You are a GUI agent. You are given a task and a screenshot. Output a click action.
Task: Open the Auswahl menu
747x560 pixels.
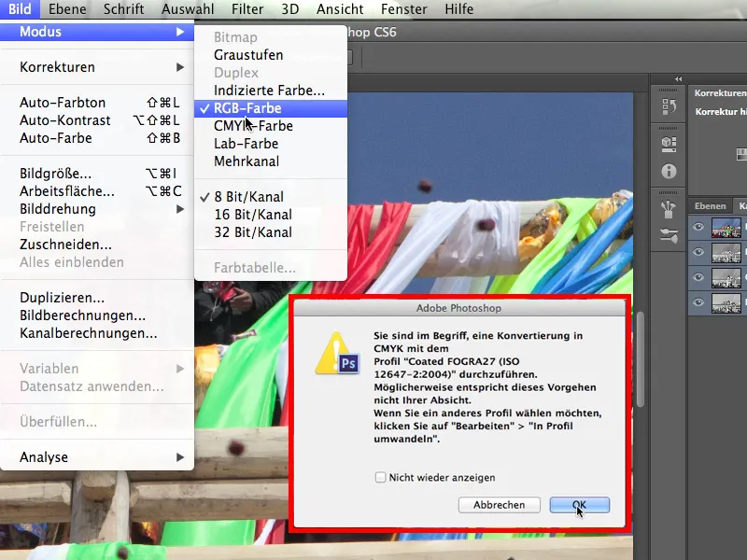188,9
